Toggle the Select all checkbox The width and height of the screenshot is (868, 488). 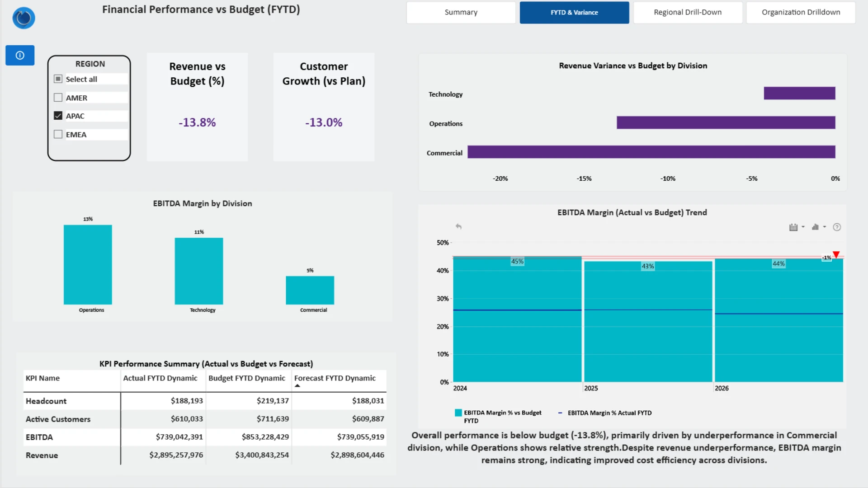point(58,79)
